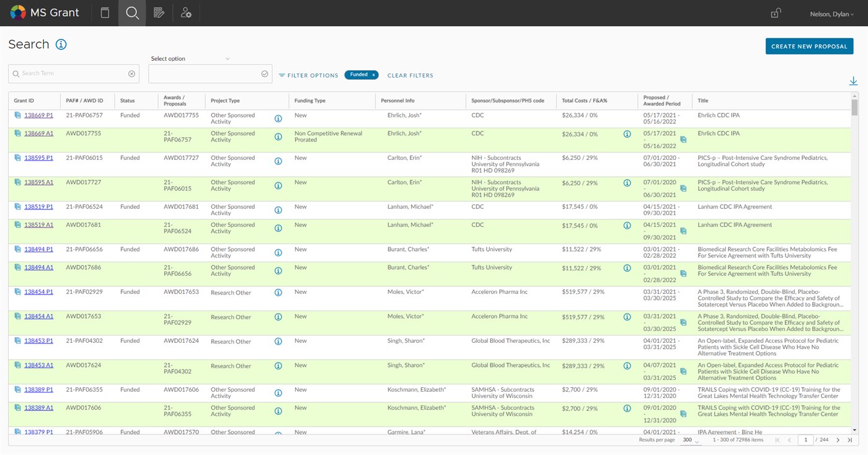868x455 pixels.
Task: Show project type info for 138454 P1 row
Action: pyautogui.click(x=278, y=293)
